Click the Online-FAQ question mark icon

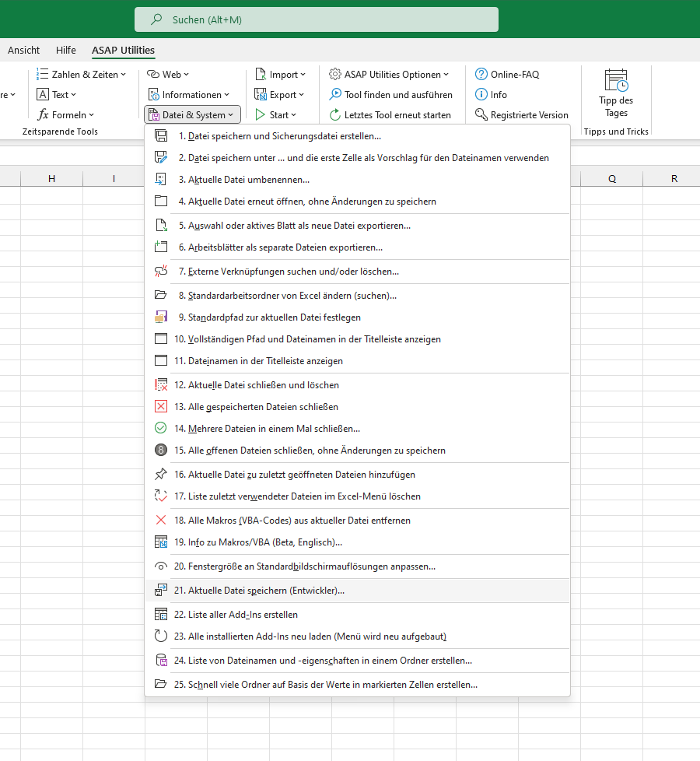coord(481,74)
